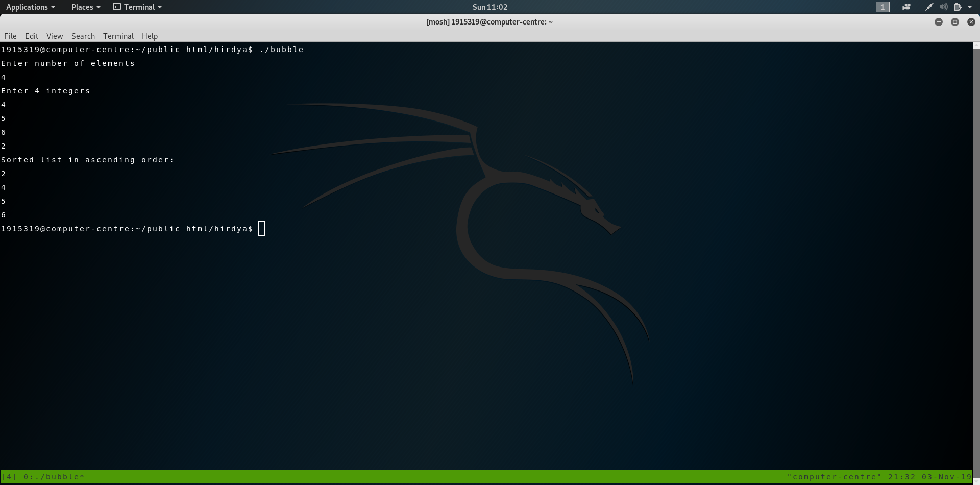Click the tmux status time '21:32'
This screenshot has width=980, height=485.
901,477
